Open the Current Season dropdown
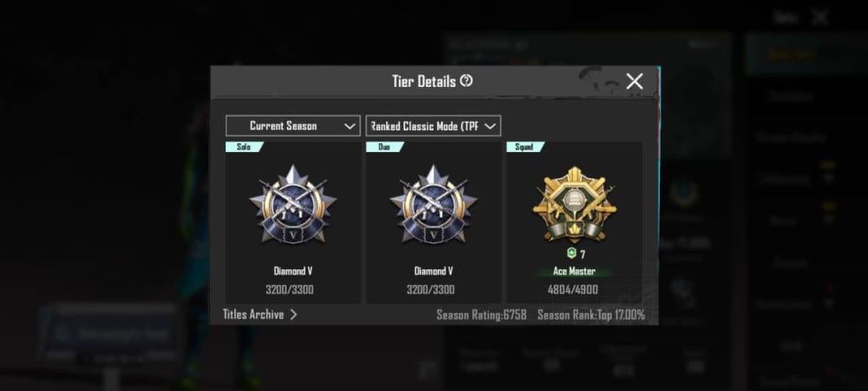Image resolution: width=868 pixels, height=391 pixels. click(x=293, y=126)
